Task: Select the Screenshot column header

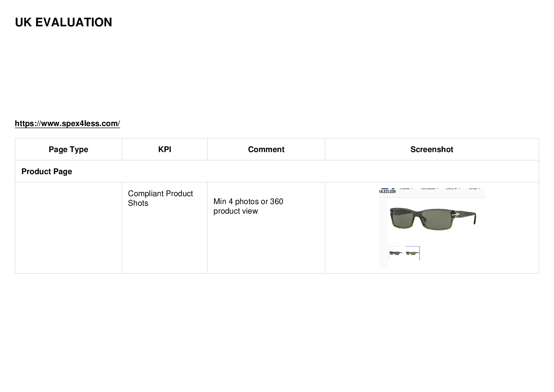Action: [x=432, y=149]
